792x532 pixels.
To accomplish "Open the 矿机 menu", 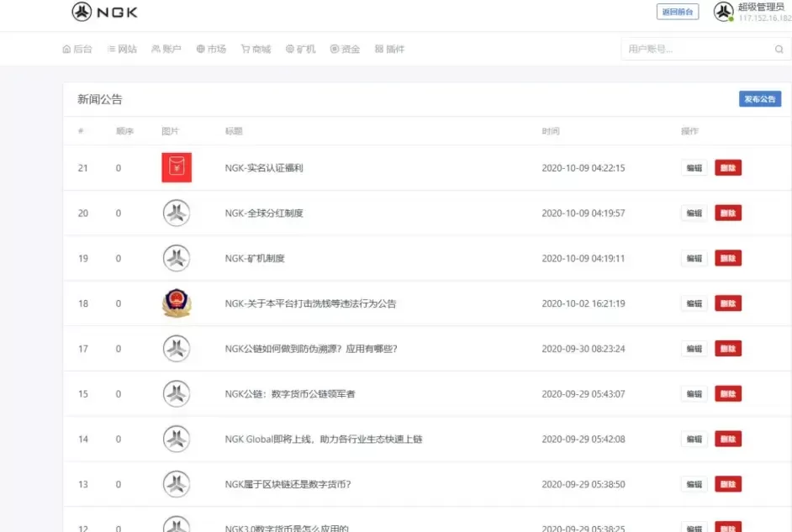I will pyautogui.click(x=300, y=49).
